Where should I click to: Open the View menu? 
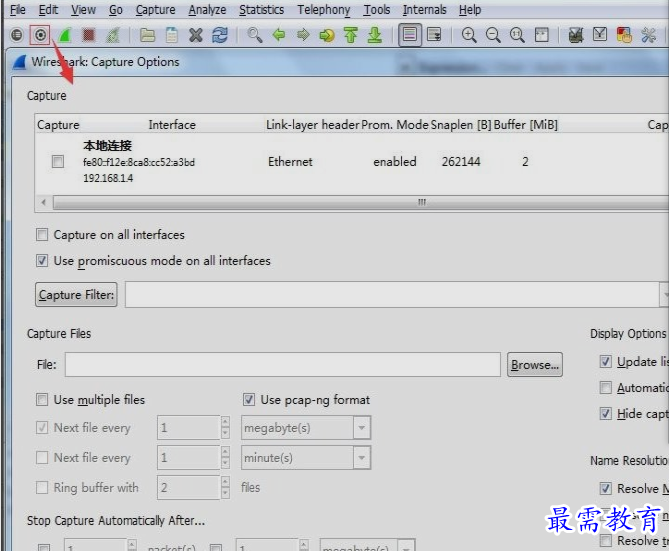coord(83,9)
